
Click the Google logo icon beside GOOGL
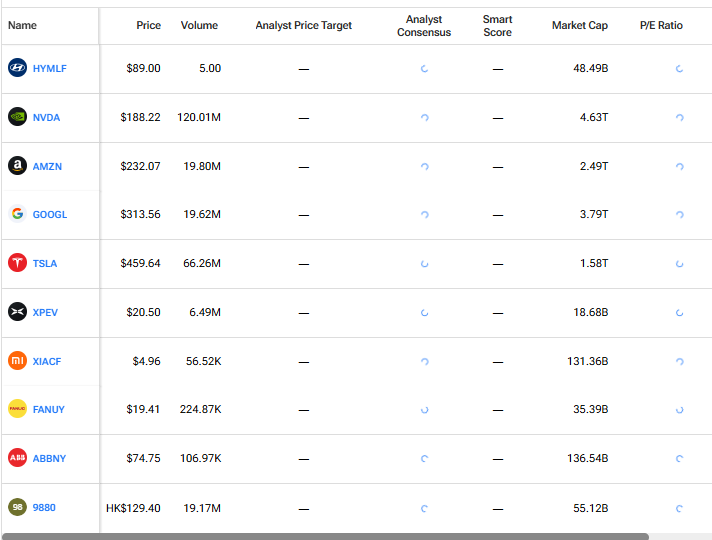click(17, 214)
